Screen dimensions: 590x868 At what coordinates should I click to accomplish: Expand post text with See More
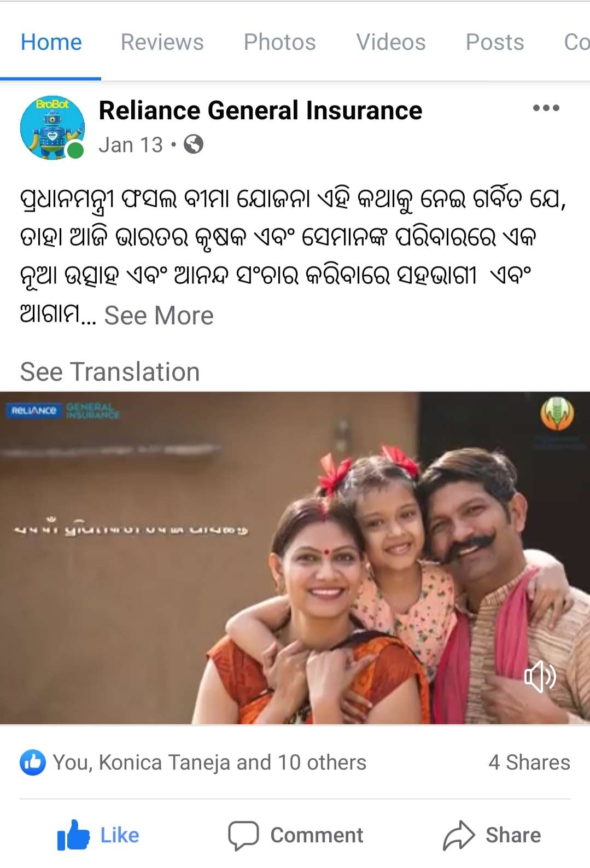tap(159, 316)
